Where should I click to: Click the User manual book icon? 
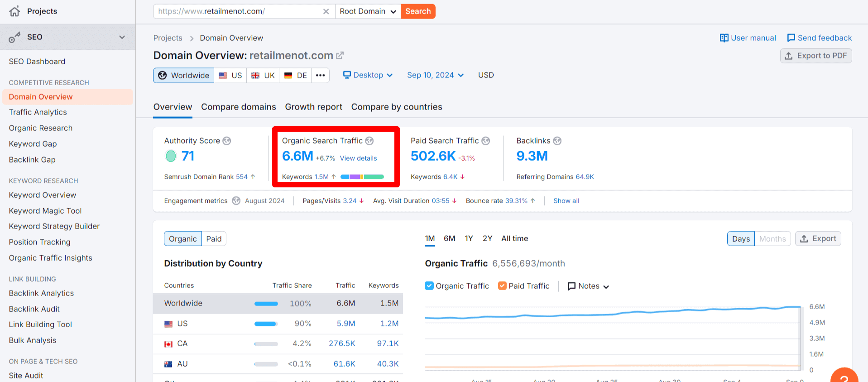click(724, 38)
